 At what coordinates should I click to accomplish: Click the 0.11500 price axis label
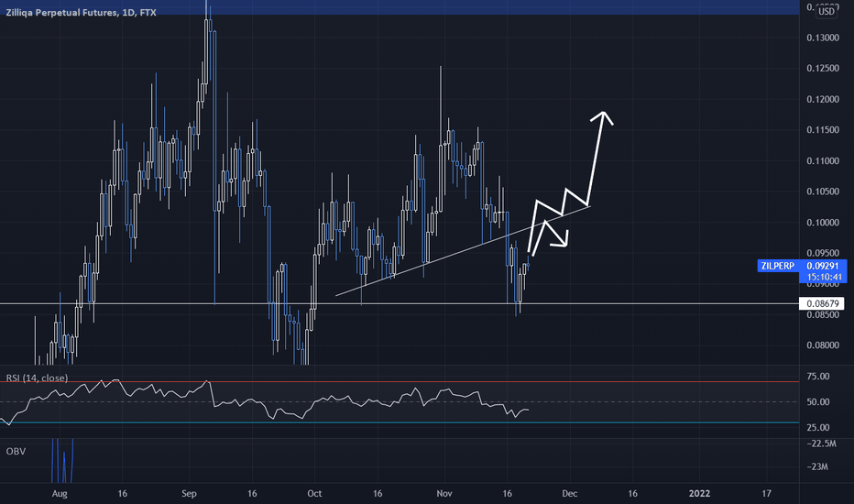[823, 130]
